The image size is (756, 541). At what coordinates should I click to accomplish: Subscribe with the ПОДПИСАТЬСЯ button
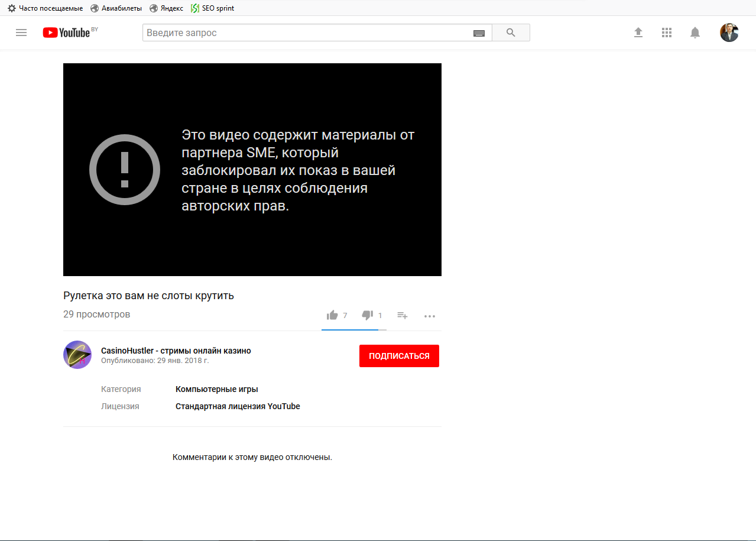coord(399,356)
